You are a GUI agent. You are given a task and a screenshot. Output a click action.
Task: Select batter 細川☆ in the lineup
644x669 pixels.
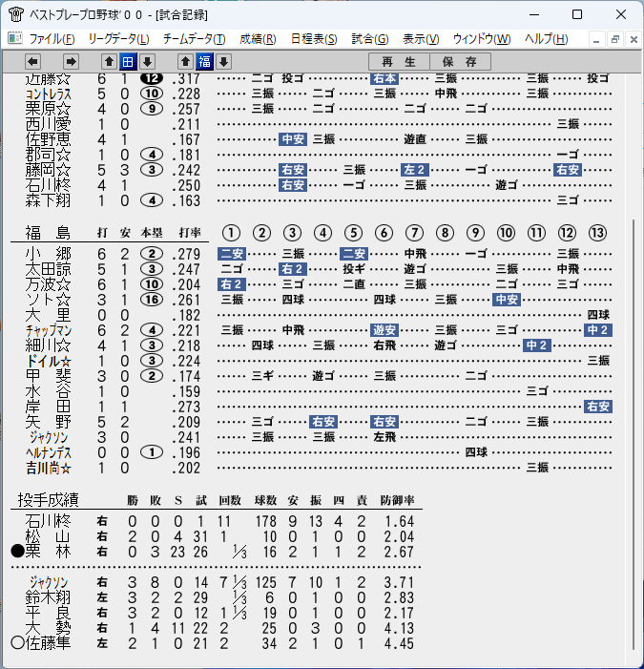pyautogui.click(x=48, y=345)
